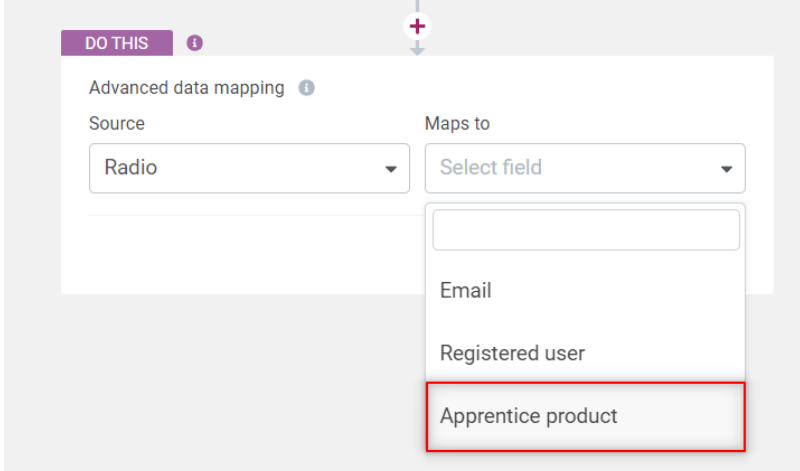Choose Email from the field list
The image size is (800, 471).
[585, 290]
